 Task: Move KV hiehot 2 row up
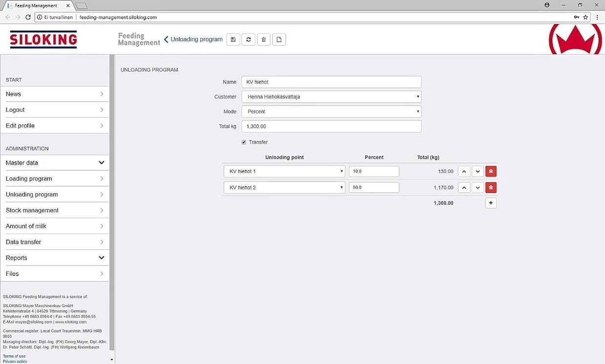(464, 187)
